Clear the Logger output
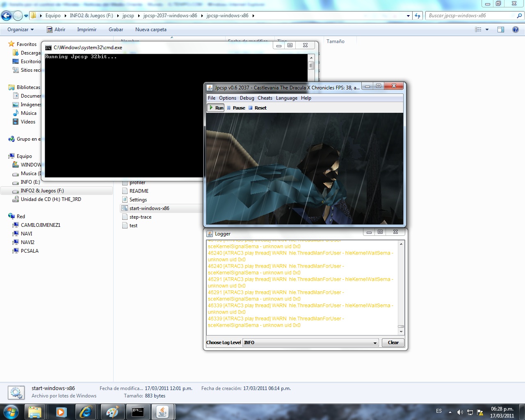 point(393,342)
